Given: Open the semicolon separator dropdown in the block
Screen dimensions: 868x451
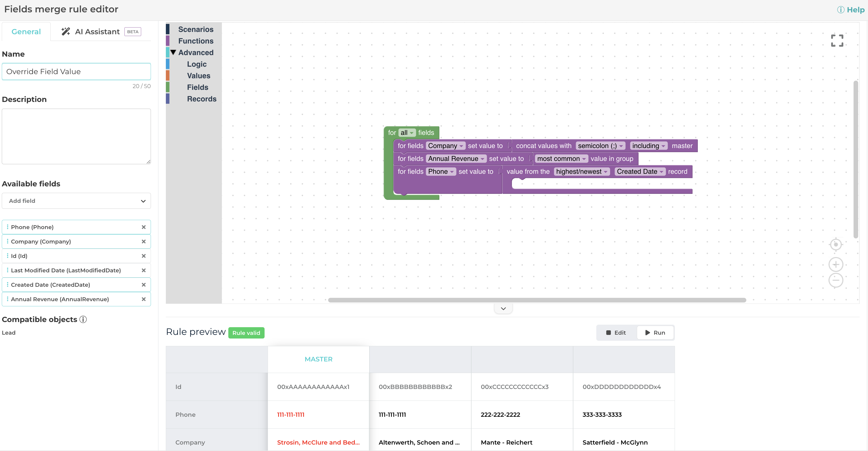Looking at the screenshot, I should coord(600,146).
